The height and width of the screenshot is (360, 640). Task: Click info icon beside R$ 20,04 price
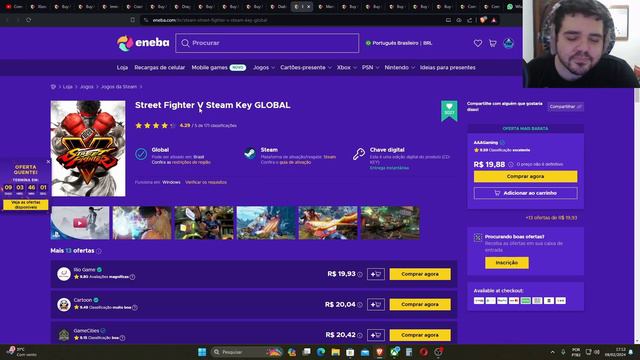[x=360, y=305]
